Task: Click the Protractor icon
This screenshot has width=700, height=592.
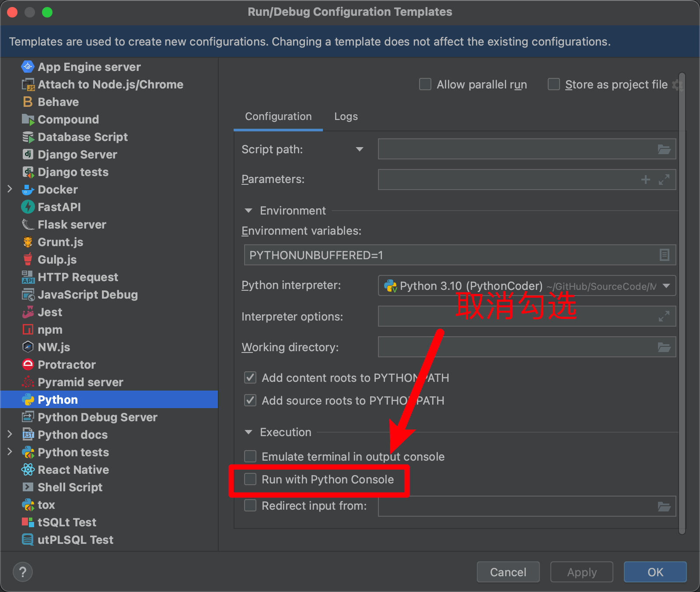Action: pos(28,364)
